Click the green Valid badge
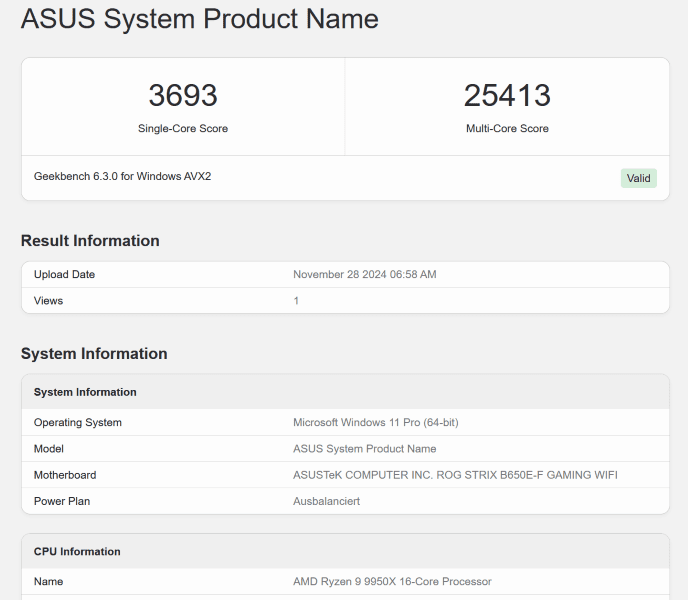Screen dimensions: 688x600 coord(638,178)
